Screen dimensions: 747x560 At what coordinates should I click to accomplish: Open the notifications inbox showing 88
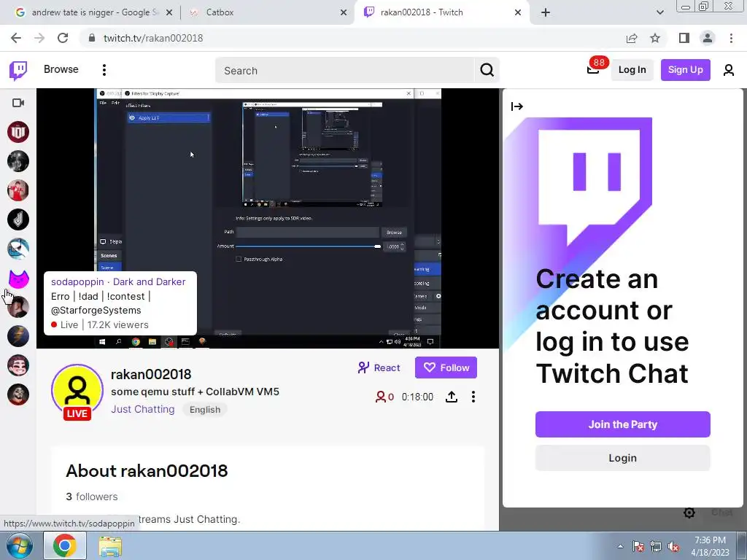[592, 70]
